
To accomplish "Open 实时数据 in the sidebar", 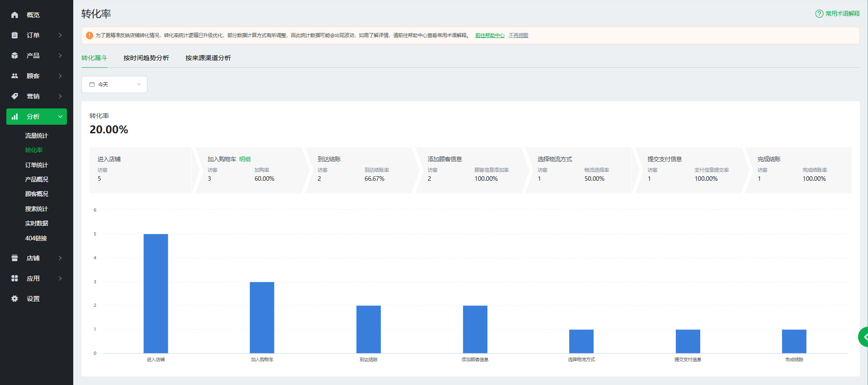I will click(x=36, y=223).
